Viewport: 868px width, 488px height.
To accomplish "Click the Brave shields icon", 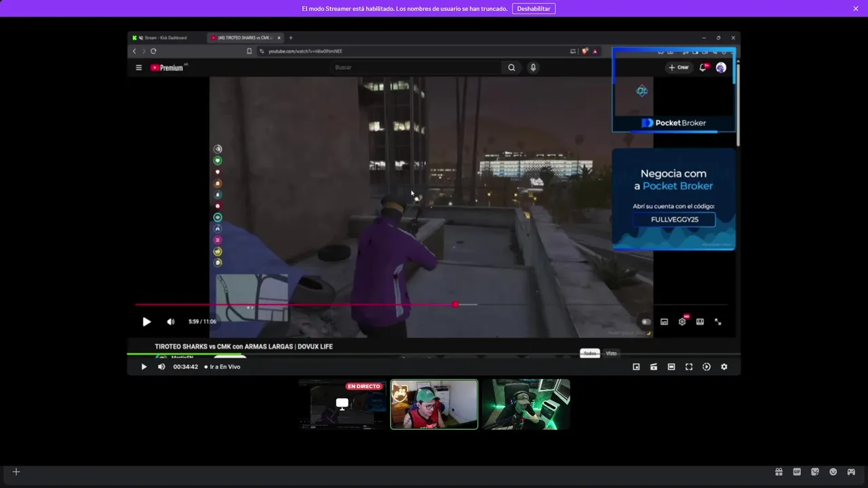I will 585,52.
